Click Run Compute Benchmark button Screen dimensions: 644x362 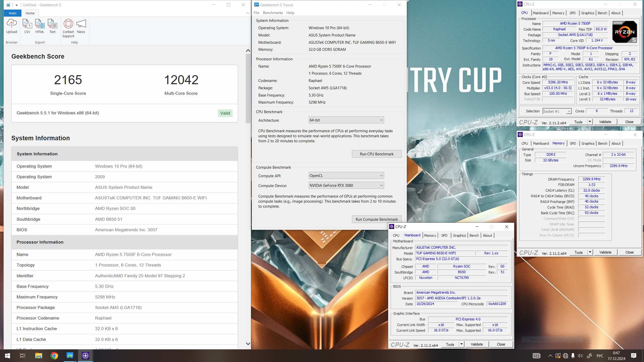click(377, 219)
